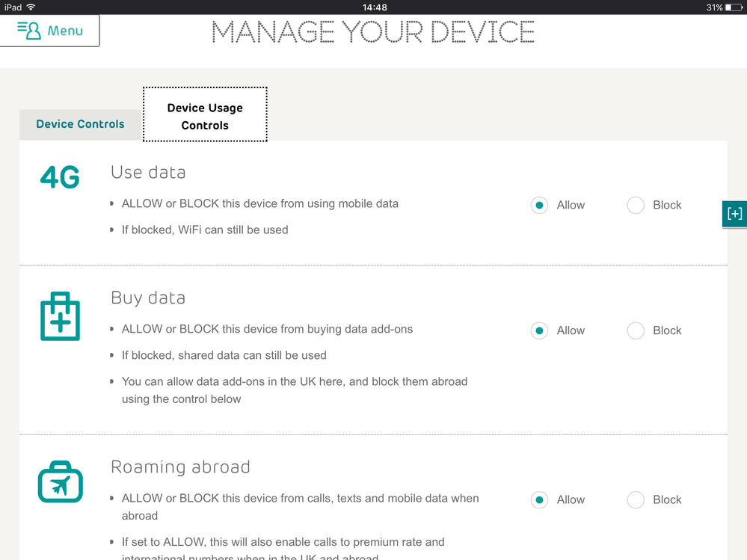Select Allow for Use data
Viewport: 747px width, 560px height.
click(x=539, y=205)
